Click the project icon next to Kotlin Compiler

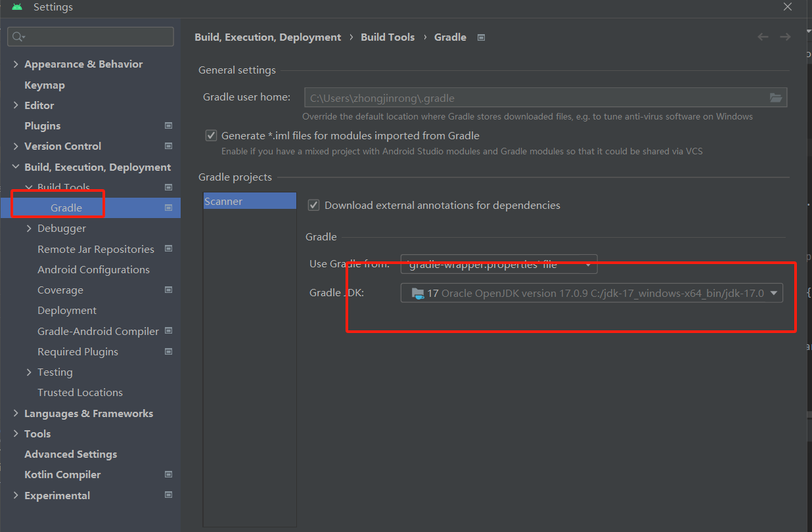168,474
